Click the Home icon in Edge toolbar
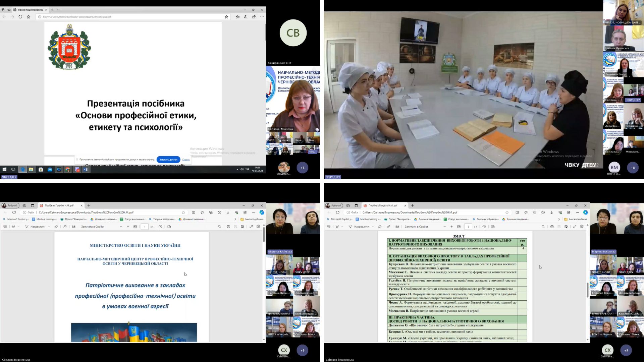 pyautogui.click(x=29, y=17)
